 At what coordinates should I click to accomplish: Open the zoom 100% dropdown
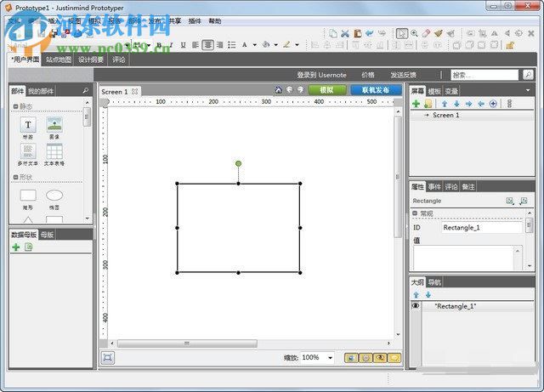331,358
